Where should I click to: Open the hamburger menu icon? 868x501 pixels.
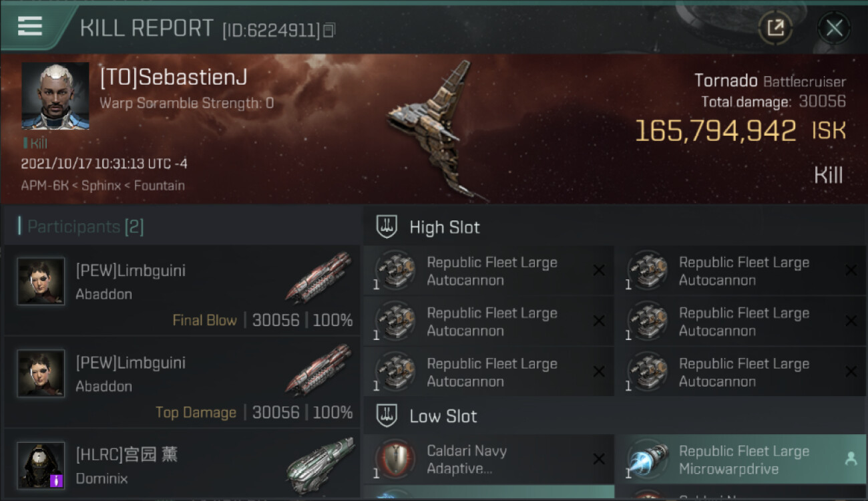[x=30, y=26]
